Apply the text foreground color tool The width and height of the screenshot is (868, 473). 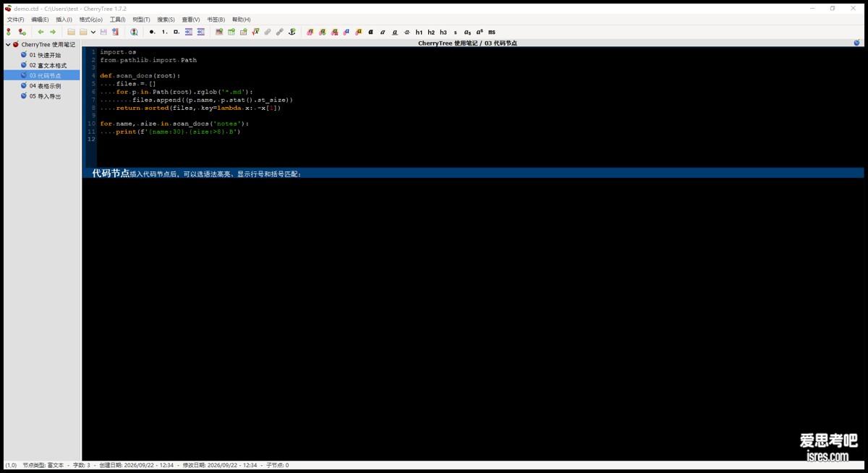pyautogui.click(x=310, y=32)
